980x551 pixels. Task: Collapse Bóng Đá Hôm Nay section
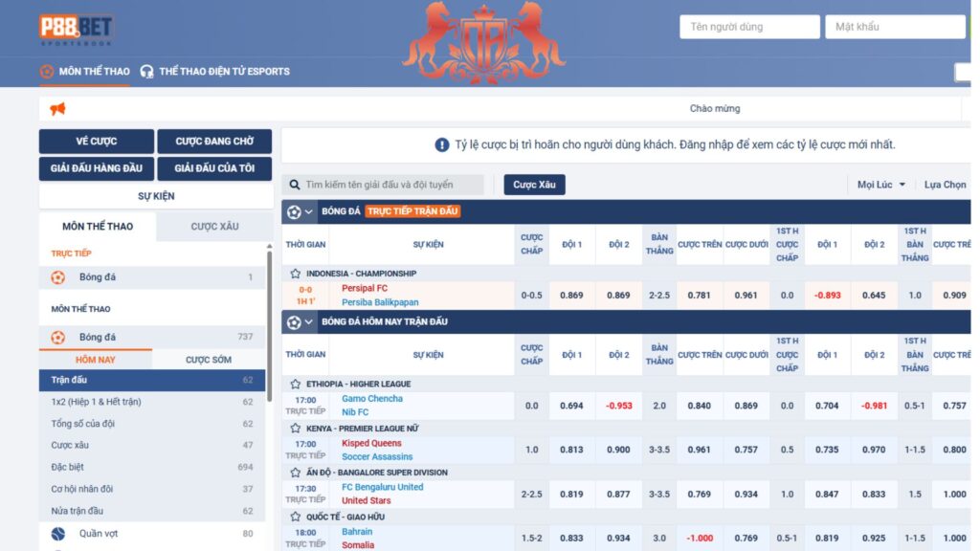click(x=309, y=322)
